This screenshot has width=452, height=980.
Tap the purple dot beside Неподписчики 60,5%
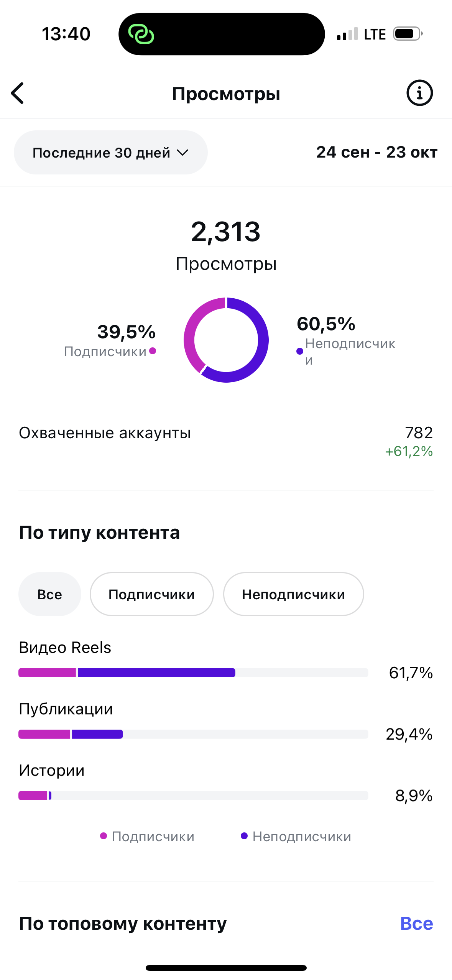pyautogui.click(x=300, y=351)
